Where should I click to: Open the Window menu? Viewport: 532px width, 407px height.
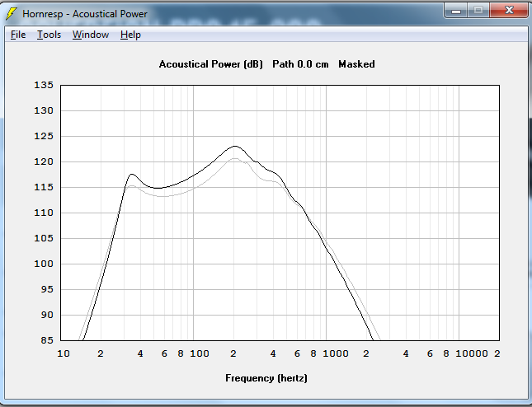(x=91, y=35)
